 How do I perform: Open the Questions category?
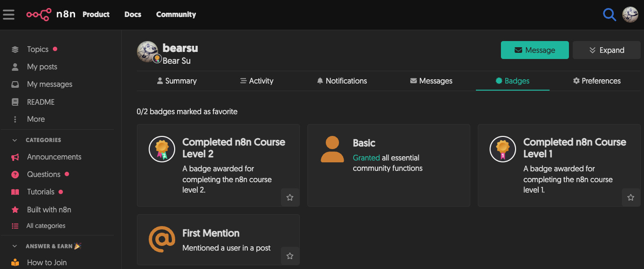point(43,174)
